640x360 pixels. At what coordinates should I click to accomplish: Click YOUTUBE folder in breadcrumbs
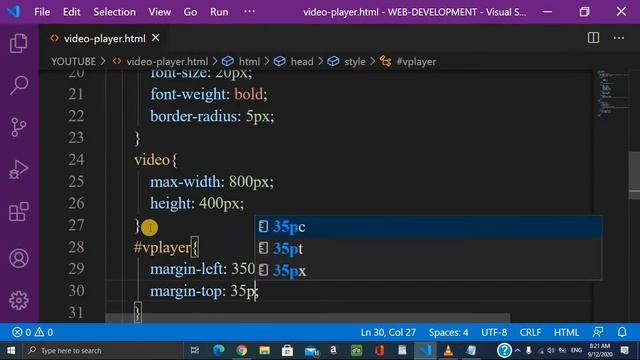73,62
